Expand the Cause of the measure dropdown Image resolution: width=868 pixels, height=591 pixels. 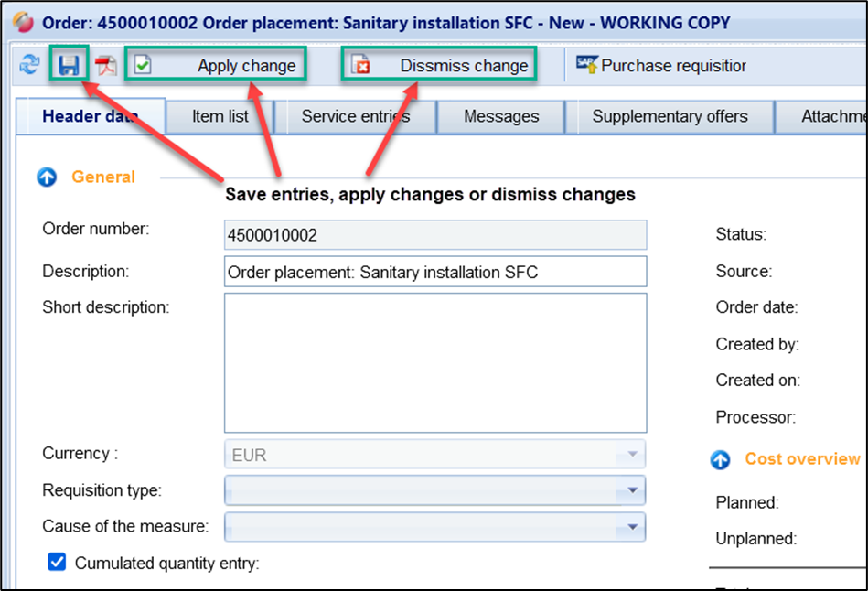pyautogui.click(x=631, y=527)
